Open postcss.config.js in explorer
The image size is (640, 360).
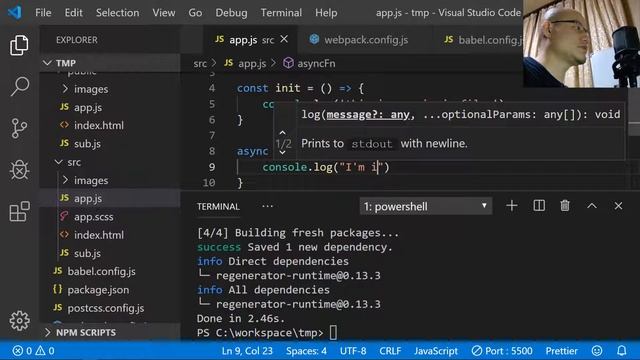pos(106,308)
